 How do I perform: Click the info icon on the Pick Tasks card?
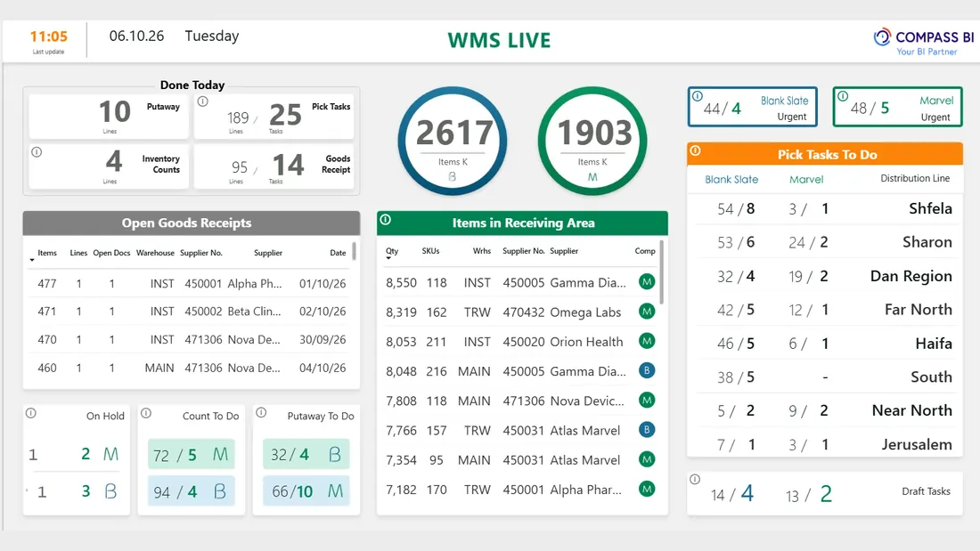[x=203, y=101]
